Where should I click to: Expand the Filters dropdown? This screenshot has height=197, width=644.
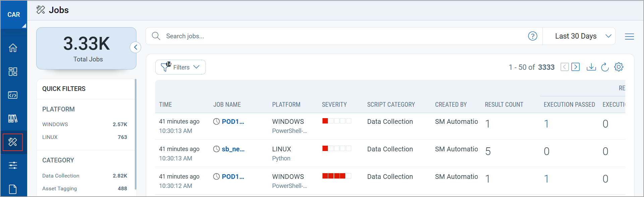tap(180, 67)
